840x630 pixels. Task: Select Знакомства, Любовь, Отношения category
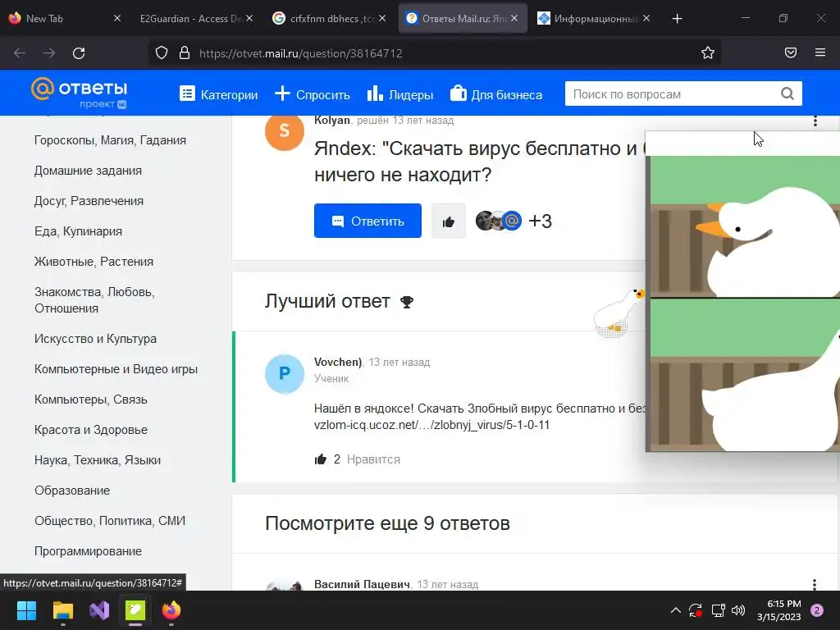pyautogui.click(x=95, y=300)
